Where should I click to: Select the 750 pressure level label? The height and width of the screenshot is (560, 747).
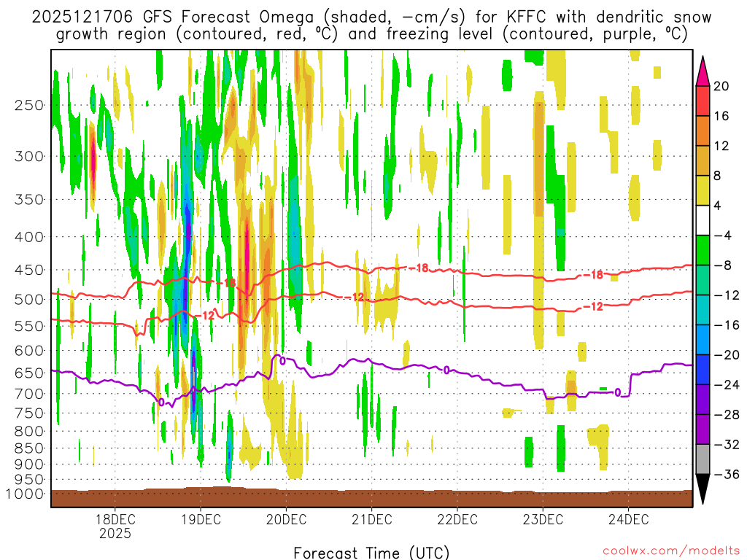pyautogui.click(x=29, y=413)
